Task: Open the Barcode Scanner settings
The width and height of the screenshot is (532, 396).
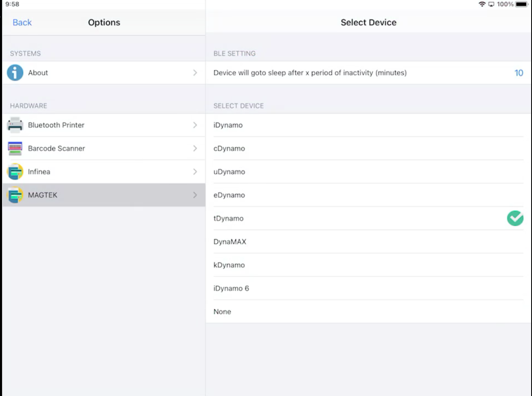Action: (x=104, y=148)
